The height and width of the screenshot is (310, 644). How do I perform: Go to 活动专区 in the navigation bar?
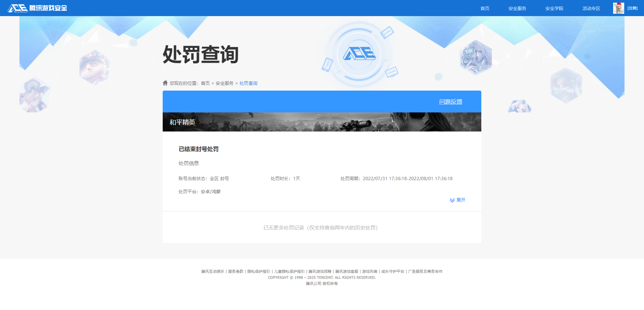click(591, 8)
